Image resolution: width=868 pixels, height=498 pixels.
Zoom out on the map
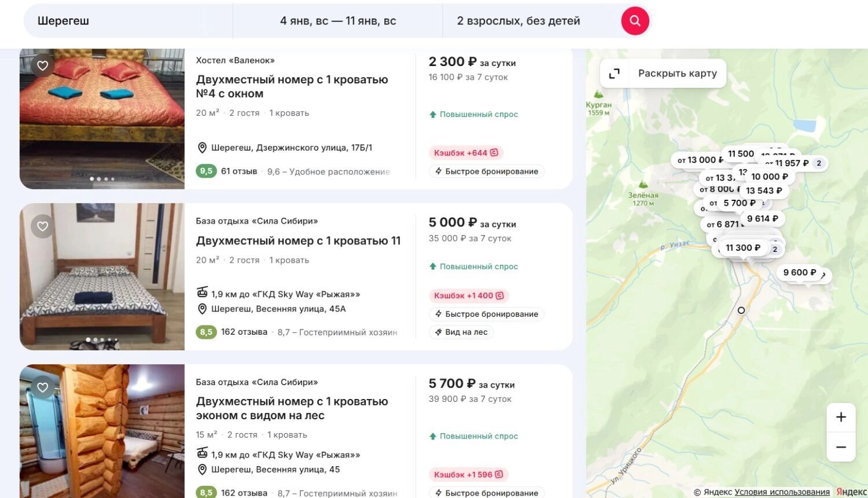point(841,447)
